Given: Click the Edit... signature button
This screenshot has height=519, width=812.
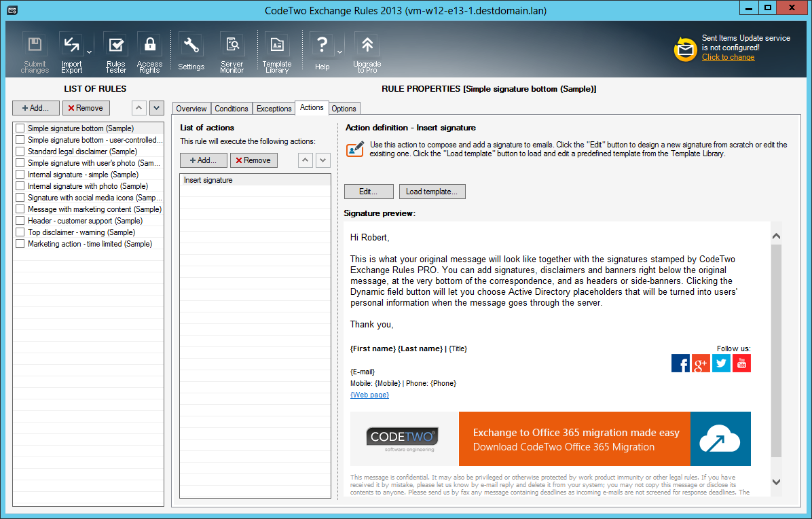Looking at the screenshot, I should coord(369,192).
